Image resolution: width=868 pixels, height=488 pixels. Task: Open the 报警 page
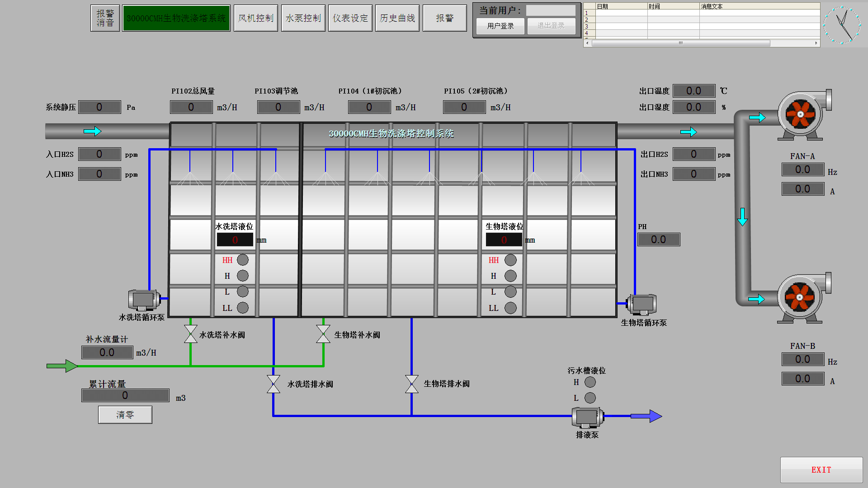click(x=445, y=18)
